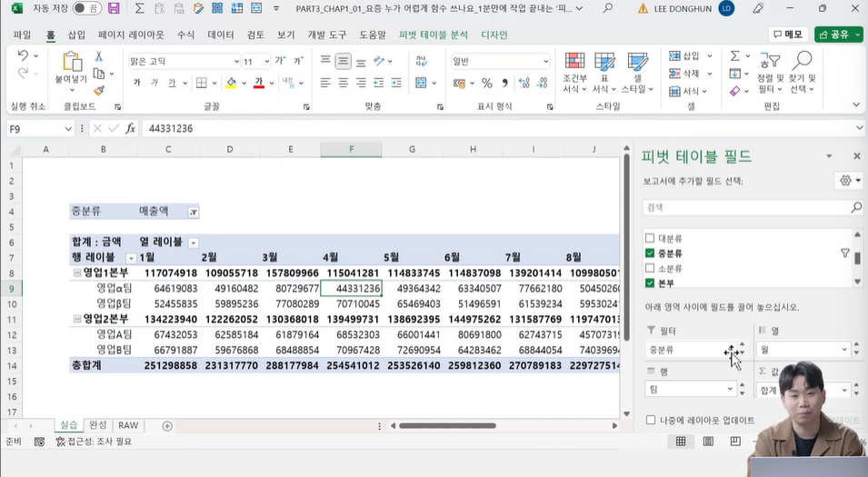This screenshot has width=868, height=477.
Task: Click the merge cells icon
Action: 421,83
